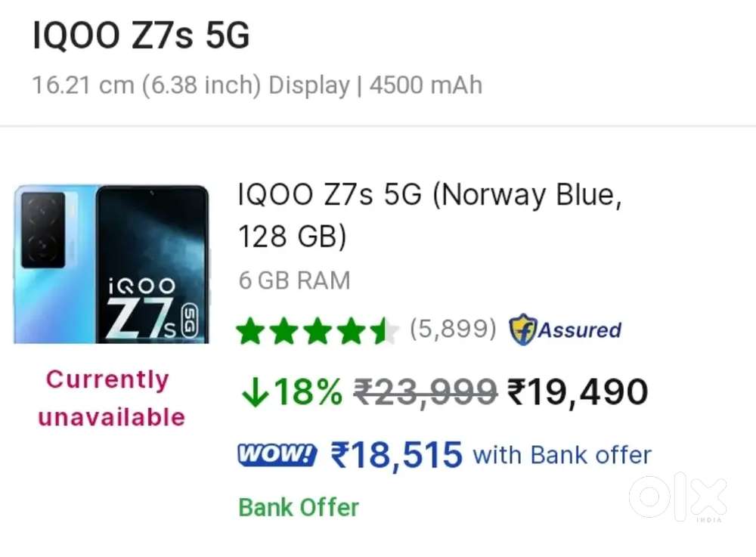This screenshot has height=557, width=756.
Task: Tap the OLX India watermark logo
Action: (x=677, y=497)
